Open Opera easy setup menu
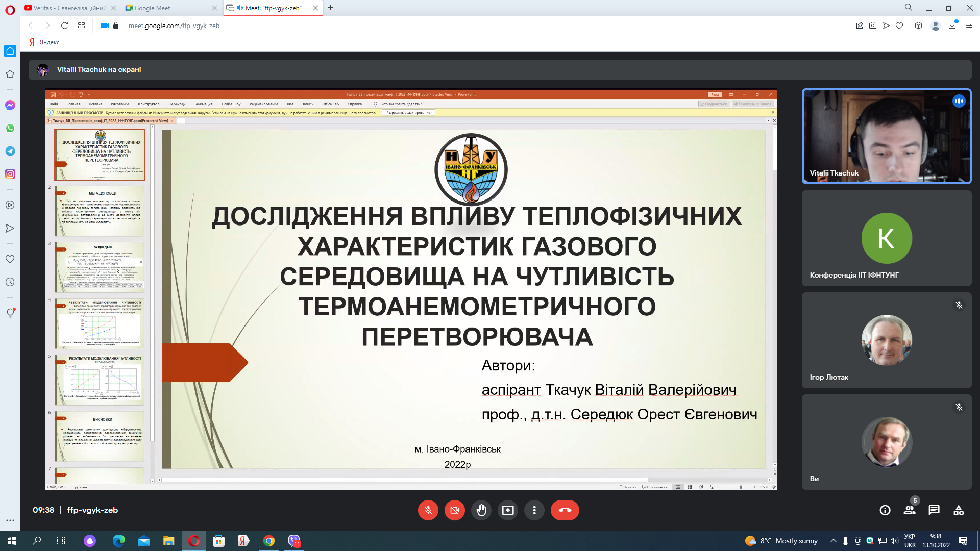The width and height of the screenshot is (980, 551). click(x=969, y=26)
